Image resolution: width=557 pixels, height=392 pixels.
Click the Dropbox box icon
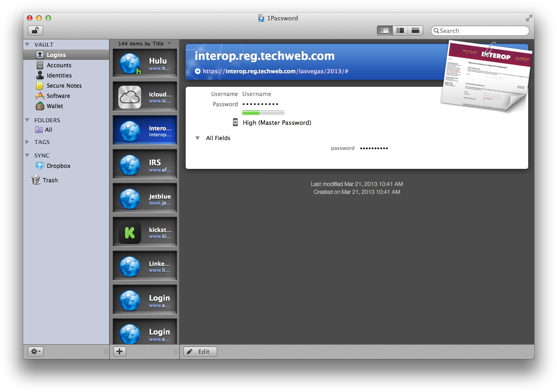click(x=40, y=166)
